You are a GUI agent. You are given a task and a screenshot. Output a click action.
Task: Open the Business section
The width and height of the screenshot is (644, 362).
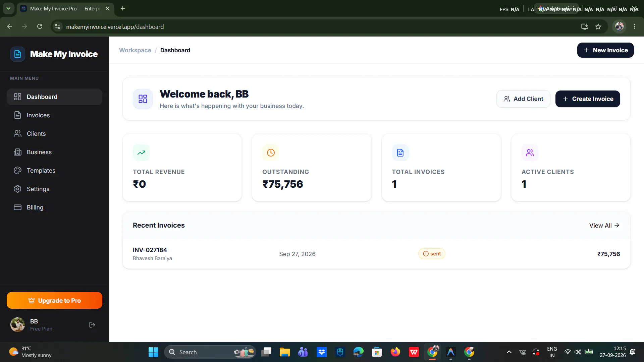point(54,152)
